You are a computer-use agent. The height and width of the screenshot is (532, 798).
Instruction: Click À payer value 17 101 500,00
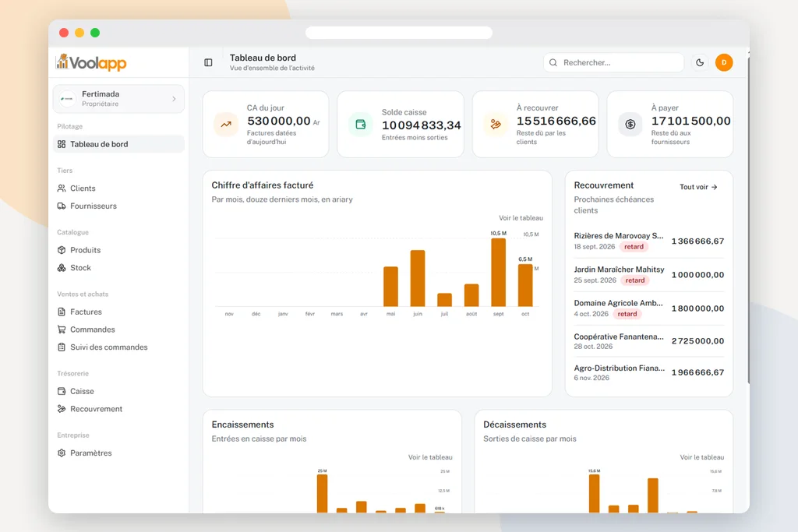691,121
